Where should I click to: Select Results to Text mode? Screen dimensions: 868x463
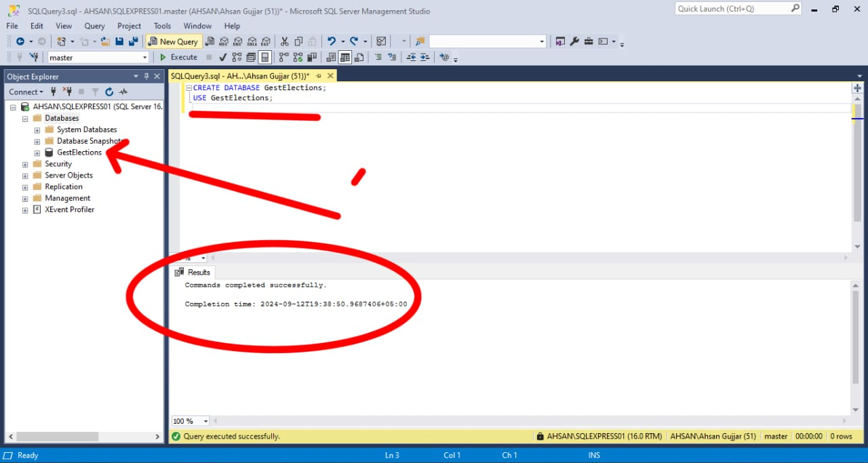coord(331,57)
